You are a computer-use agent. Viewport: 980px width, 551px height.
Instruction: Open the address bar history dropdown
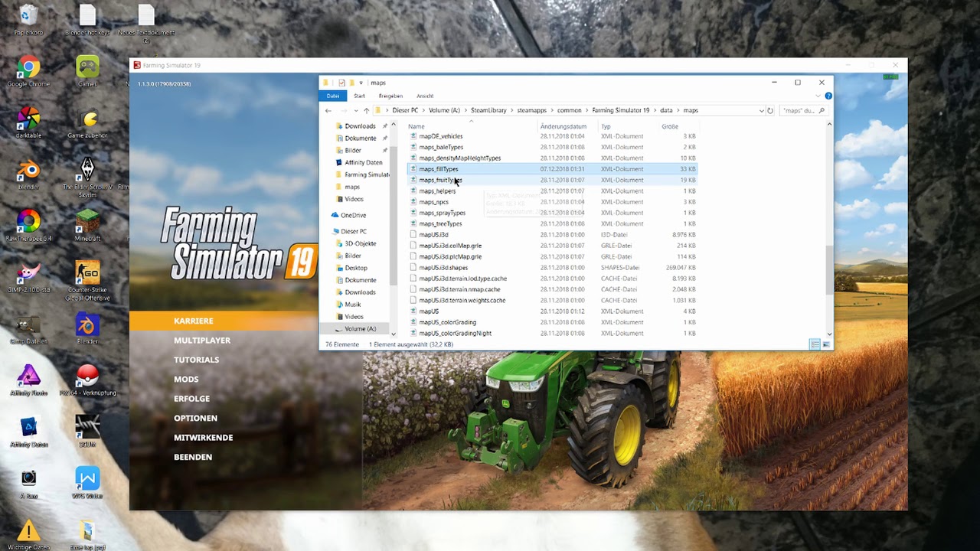pos(761,110)
